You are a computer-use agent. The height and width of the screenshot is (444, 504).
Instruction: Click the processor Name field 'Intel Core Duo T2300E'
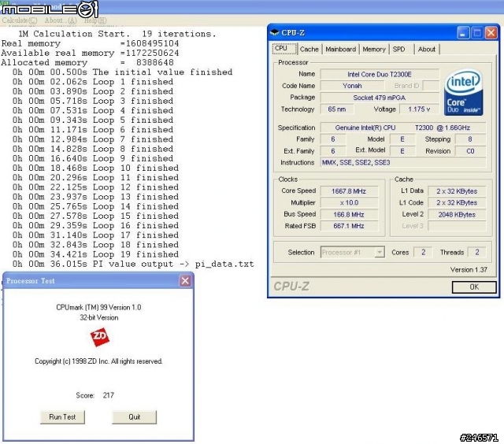(380, 74)
